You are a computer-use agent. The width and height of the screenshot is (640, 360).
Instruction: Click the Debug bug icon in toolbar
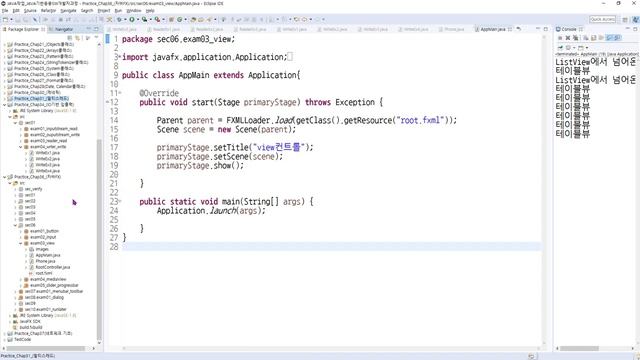click(x=119, y=19)
